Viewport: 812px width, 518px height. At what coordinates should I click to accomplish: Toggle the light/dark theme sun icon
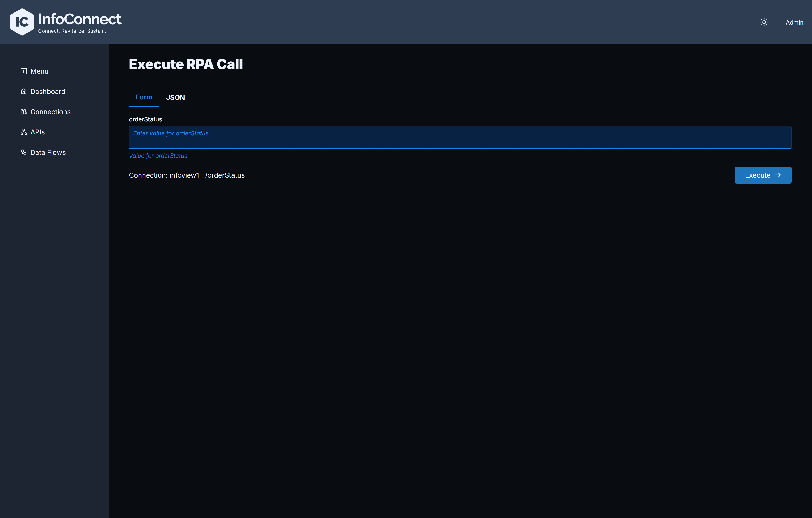[764, 22]
